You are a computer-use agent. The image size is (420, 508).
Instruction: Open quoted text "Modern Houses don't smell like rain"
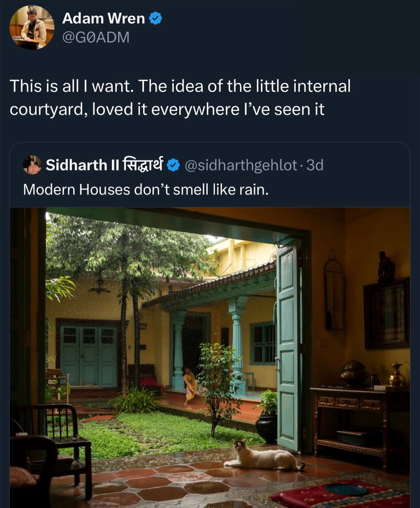pos(146,190)
